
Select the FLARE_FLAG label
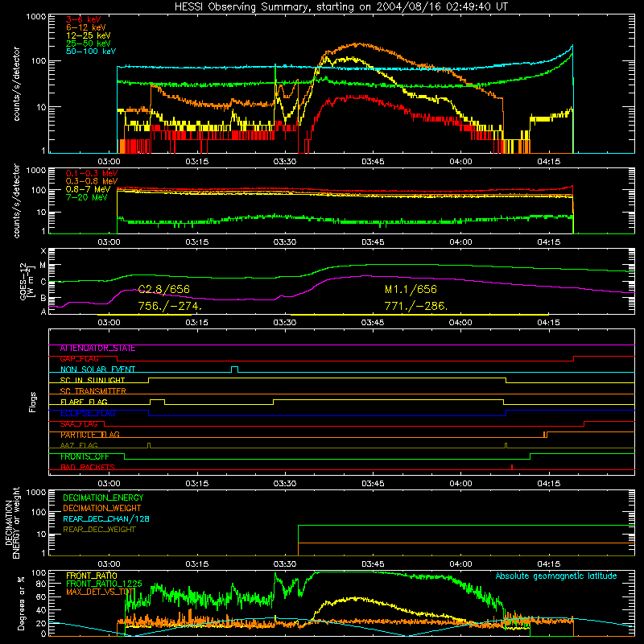pos(84,402)
